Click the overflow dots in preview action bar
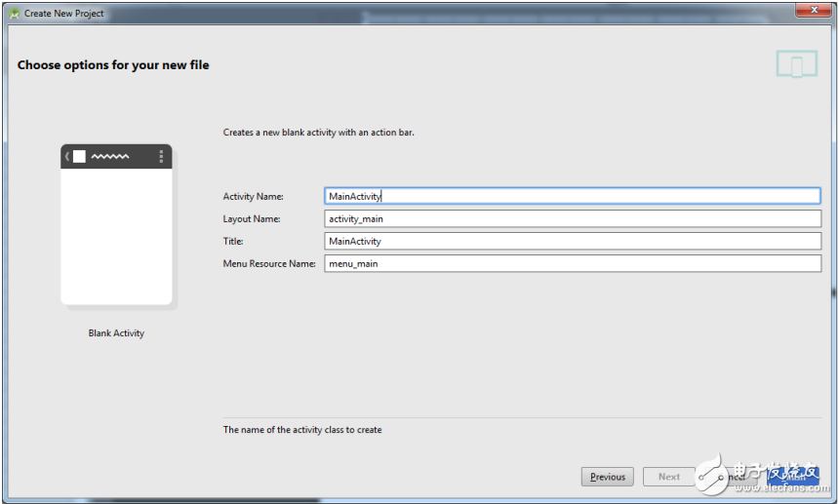 click(161, 156)
